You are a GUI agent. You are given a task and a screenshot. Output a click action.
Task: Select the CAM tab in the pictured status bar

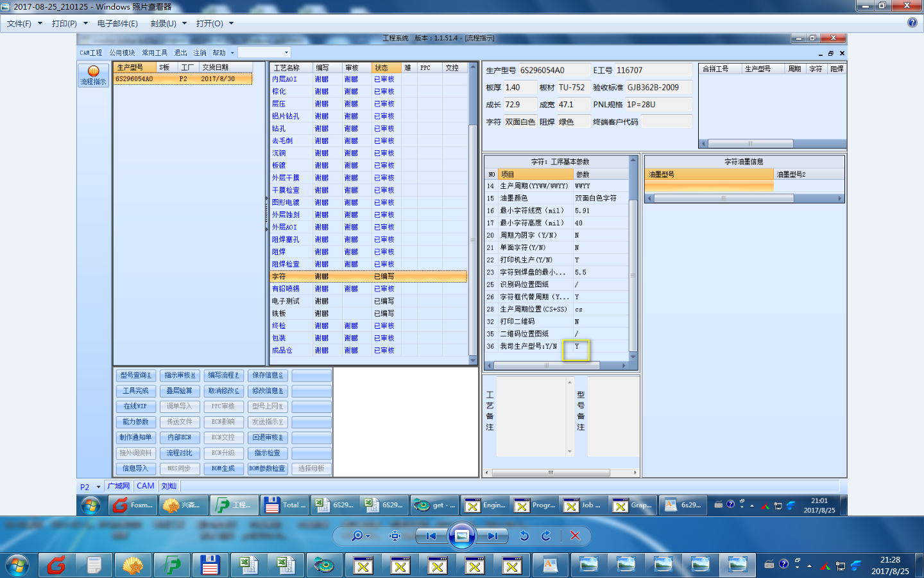[x=146, y=486]
